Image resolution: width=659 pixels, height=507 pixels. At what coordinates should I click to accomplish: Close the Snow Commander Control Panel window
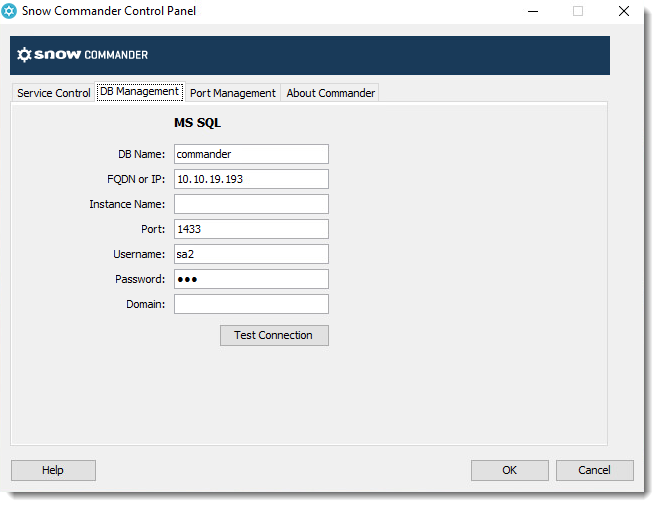624,11
